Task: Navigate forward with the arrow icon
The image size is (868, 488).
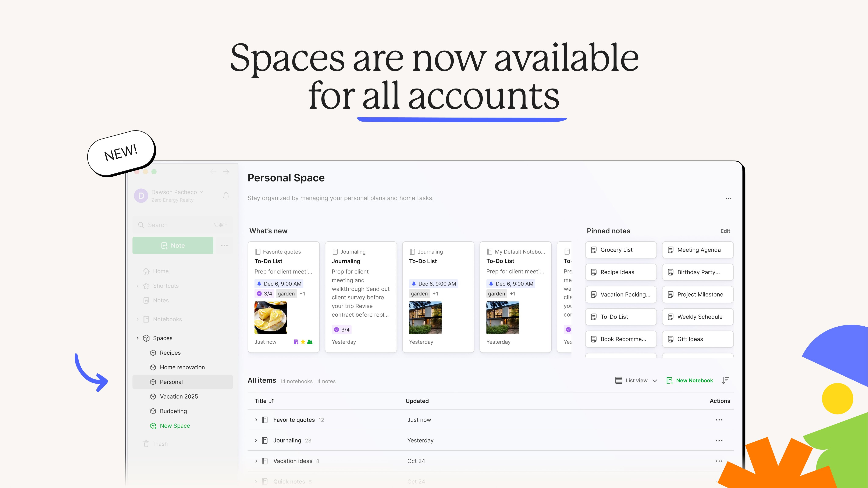Action: point(226,172)
